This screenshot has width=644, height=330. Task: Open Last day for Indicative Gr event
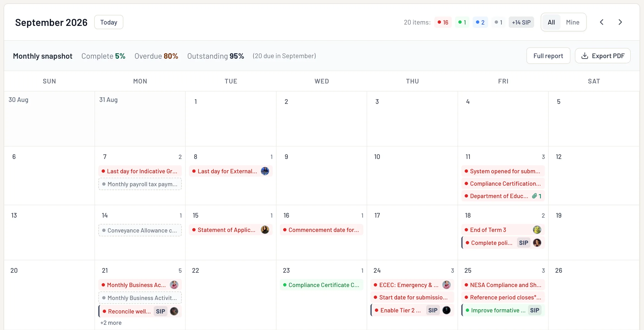coord(140,171)
